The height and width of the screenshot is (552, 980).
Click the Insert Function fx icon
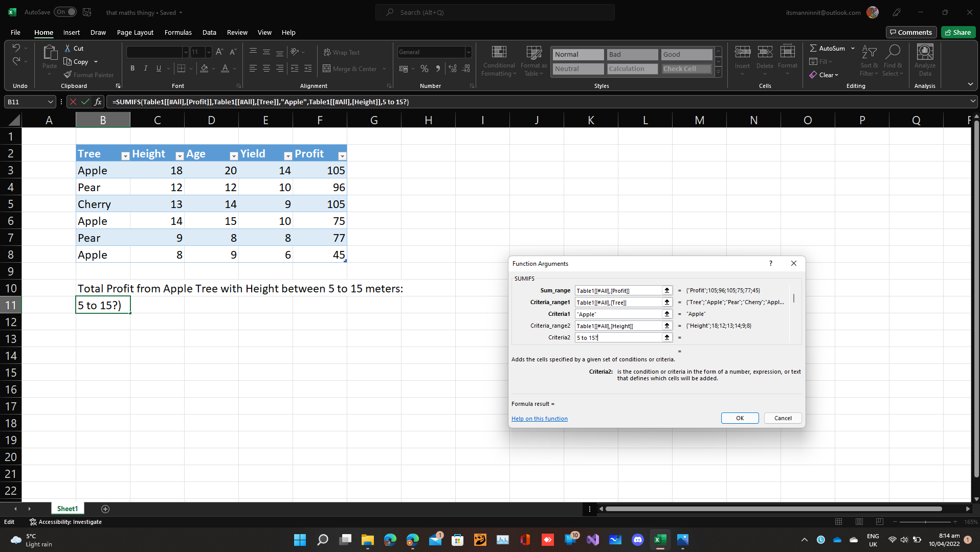[98, 102]
